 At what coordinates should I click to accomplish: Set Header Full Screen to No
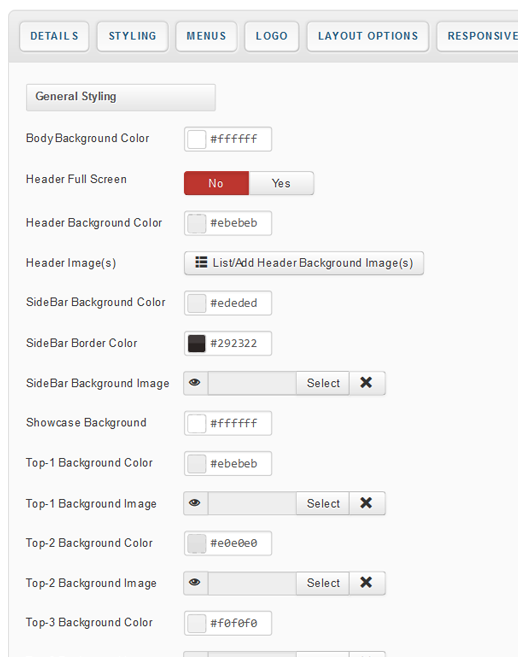click(216, 183)
